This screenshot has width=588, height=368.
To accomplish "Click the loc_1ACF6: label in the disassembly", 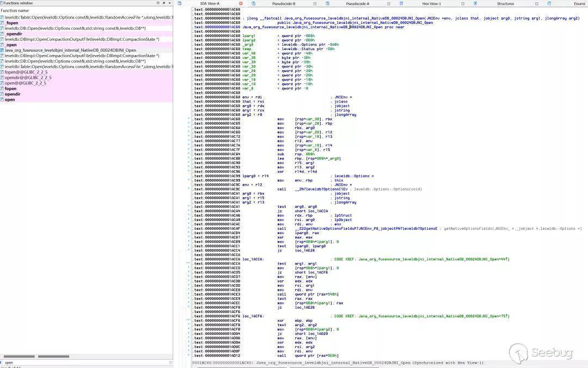I will (x=253, y=316).
